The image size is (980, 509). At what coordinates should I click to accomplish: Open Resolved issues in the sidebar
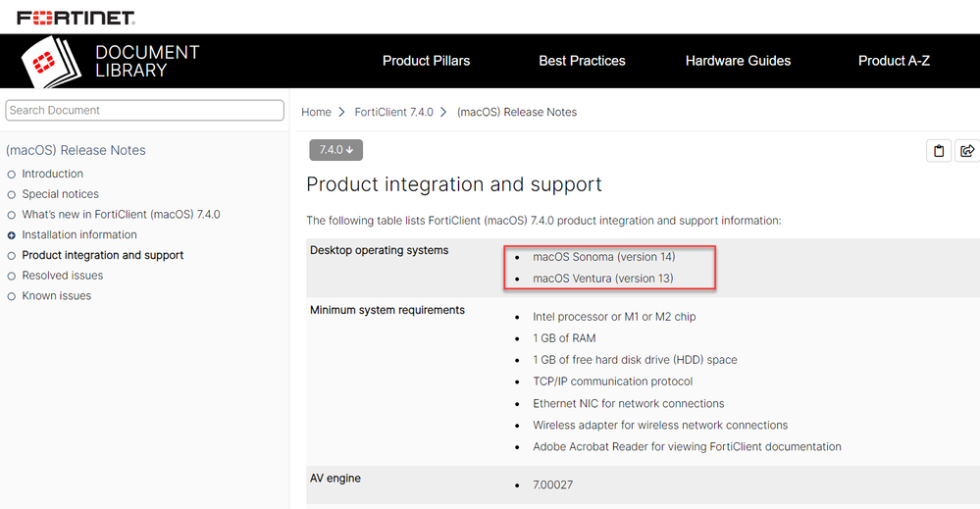pos(63,276)
